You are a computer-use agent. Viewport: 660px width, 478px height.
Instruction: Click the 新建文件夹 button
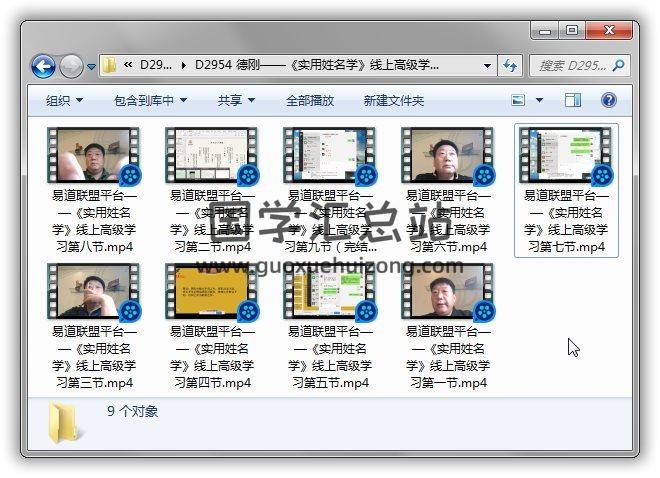393,100
